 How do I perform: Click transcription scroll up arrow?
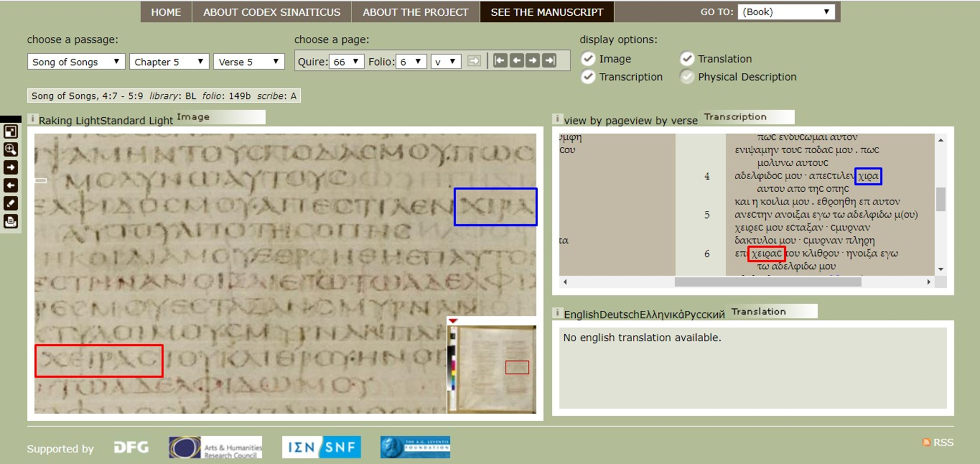tap(940, 140)
